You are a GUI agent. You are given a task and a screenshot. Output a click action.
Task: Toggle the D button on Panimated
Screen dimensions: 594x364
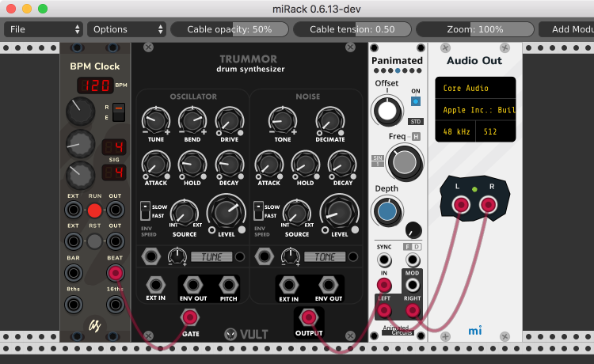417,247
